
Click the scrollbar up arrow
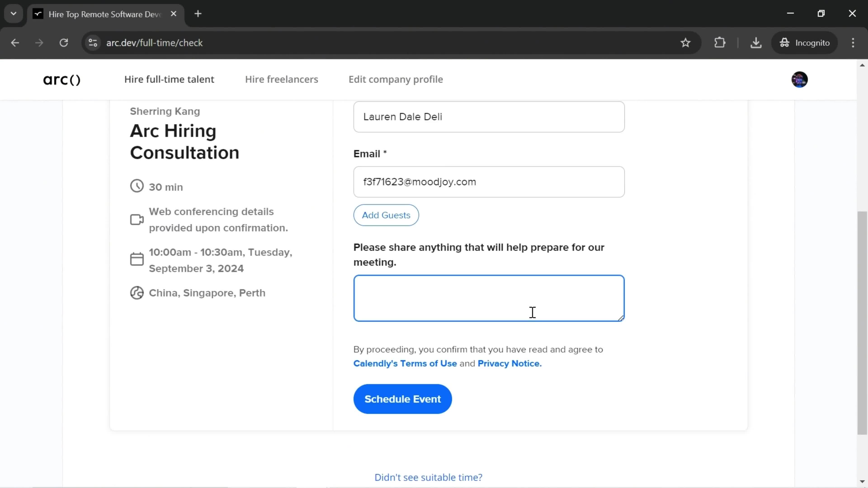(x=862, y=65)
